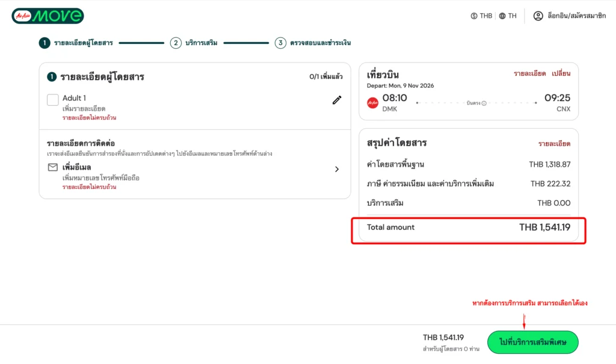This screenshot has height=364, width=616.
Task: Click departure time 08:10 DMK
Action: point(395,103)
